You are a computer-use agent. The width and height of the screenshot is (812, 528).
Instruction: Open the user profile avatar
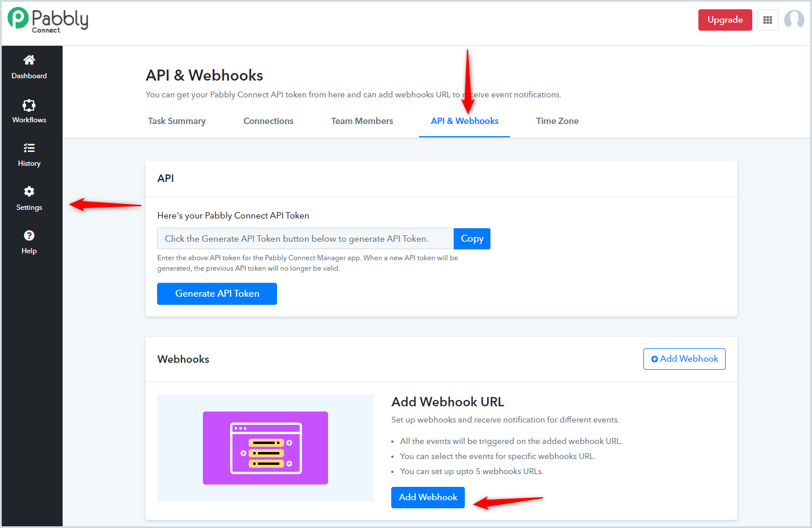pyautogui.click(x=794, y=20)
